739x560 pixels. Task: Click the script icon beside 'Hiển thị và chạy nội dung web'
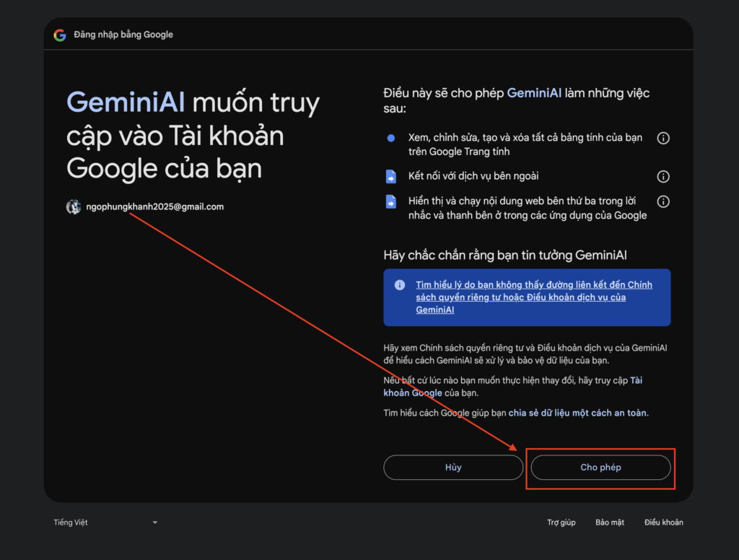390,202
